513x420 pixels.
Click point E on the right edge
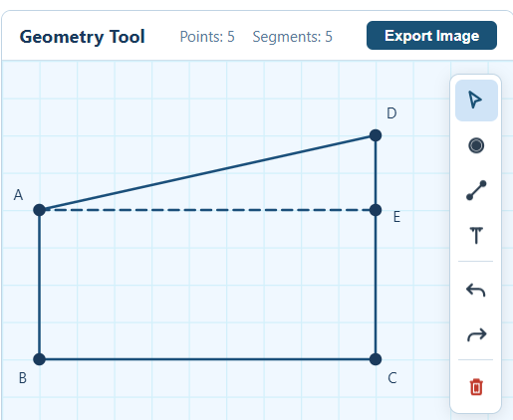click(x=376, y=210)
